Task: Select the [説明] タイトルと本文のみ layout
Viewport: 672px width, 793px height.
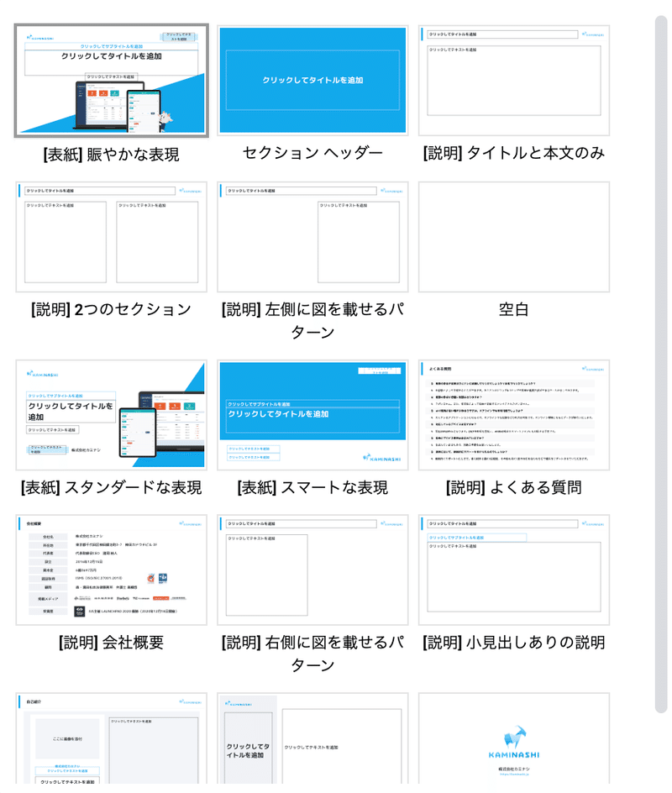Action: pos(514,80)
